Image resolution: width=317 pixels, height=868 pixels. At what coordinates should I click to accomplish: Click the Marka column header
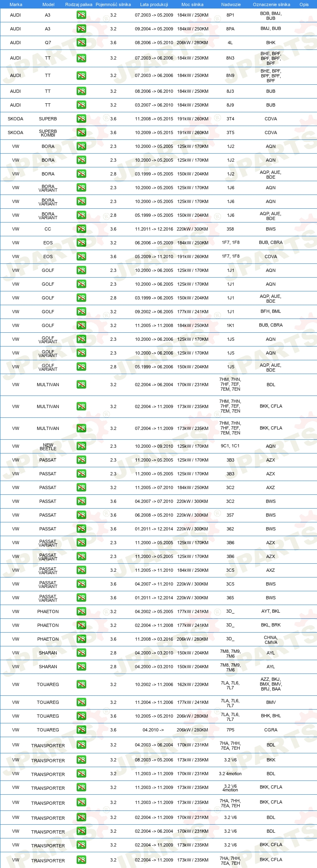16,4
